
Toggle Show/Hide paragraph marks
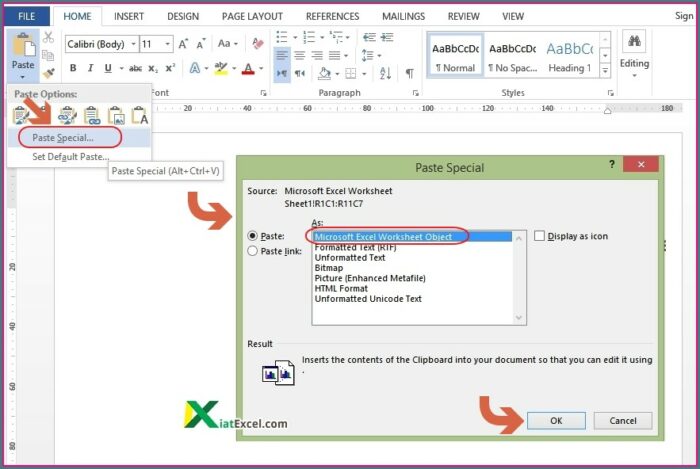tap(409, 73)
